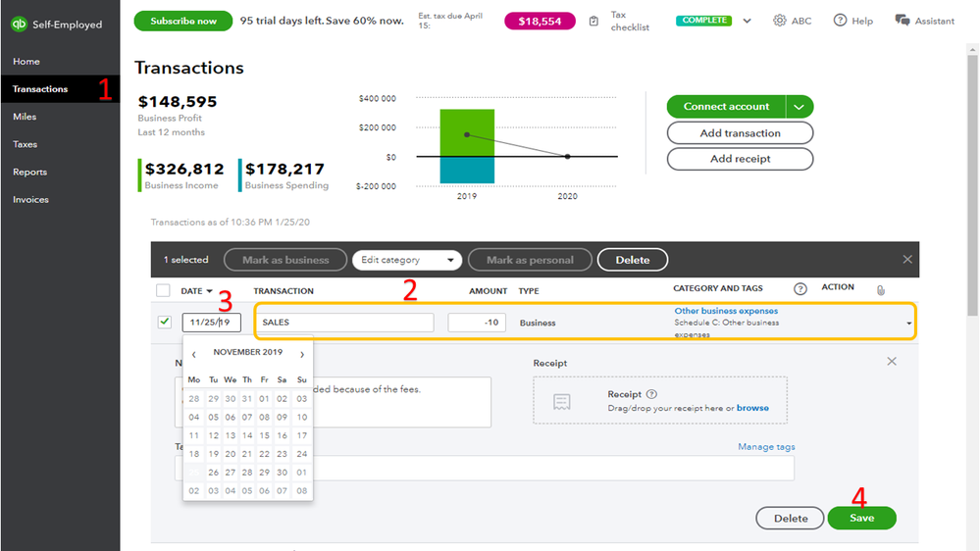The width and height of the screenshot is (980, 551).
Task: Expand the Connect account dropdown arrow
Action: pyautogui.click(x=799, y=107)
